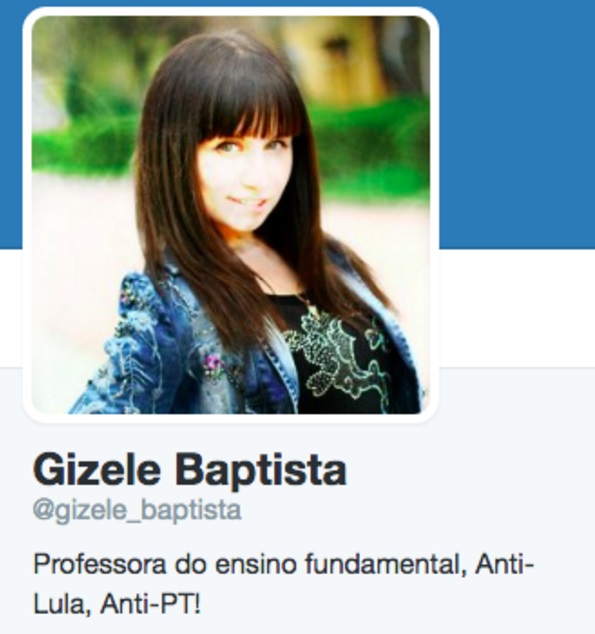Select the bio text starting with Professora
Screen dimensions: 595x634
click(284, 584)
